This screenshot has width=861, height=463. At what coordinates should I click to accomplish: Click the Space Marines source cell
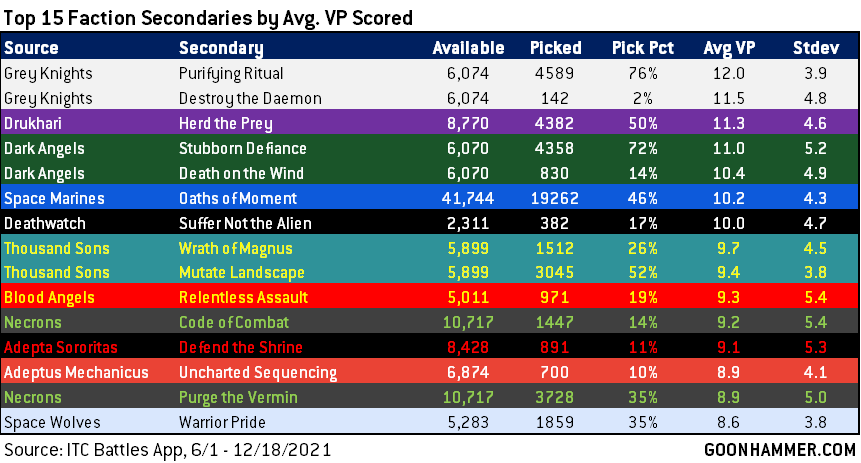tap(51, 198)
